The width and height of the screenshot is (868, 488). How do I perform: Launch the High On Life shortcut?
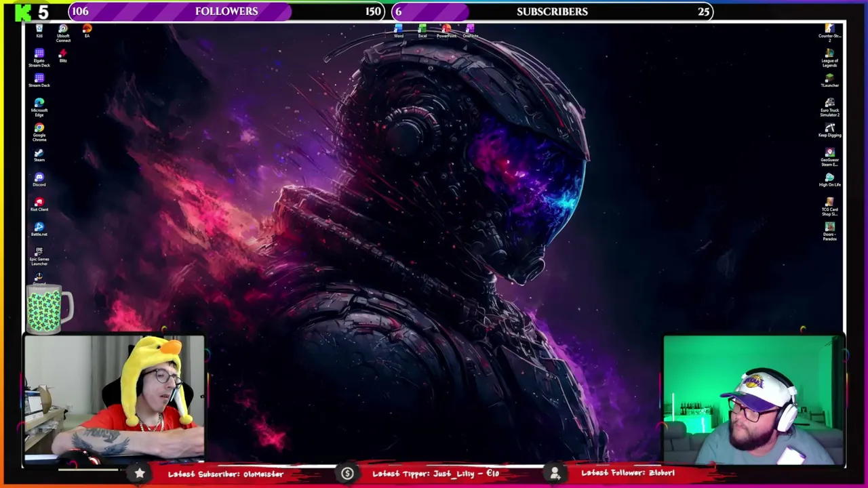(829, 180)
